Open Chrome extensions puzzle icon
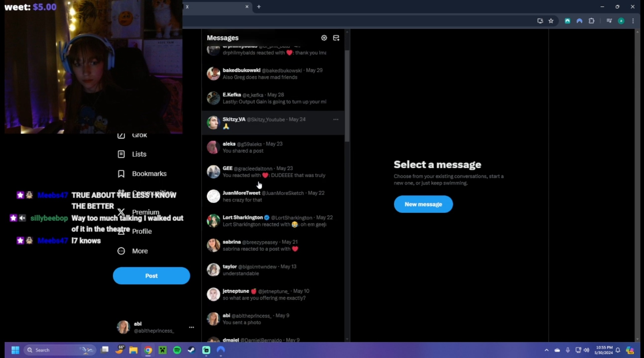Screen dimensions: 644x358 tap(591, 21)
